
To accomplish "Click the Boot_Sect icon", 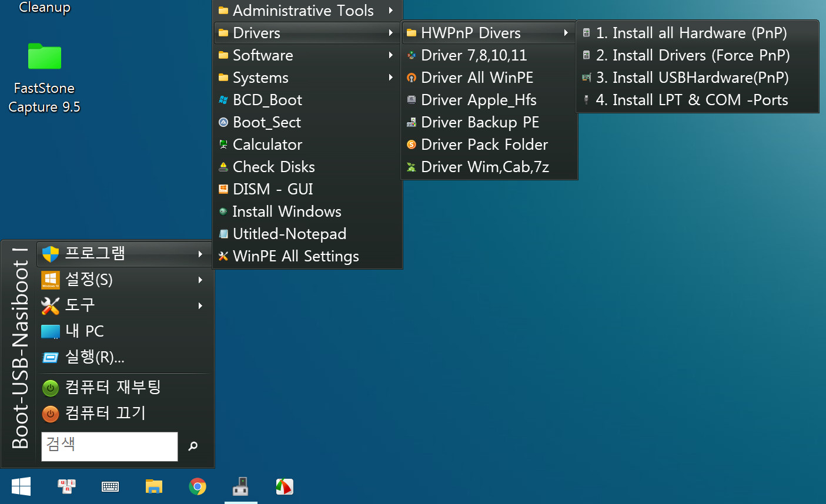I will click(x=223, y=122).
